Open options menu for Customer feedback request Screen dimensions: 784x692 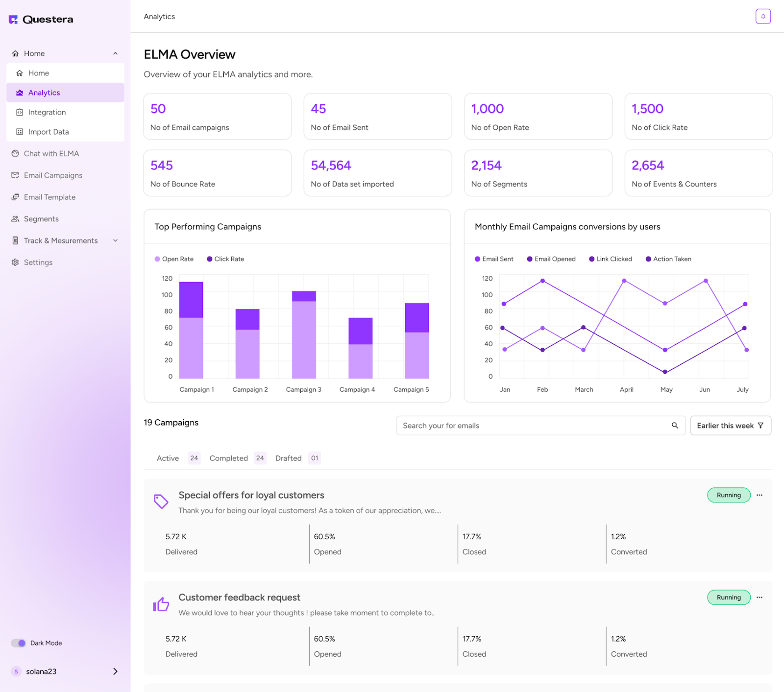pyautogui.click(x=759, y=597)
